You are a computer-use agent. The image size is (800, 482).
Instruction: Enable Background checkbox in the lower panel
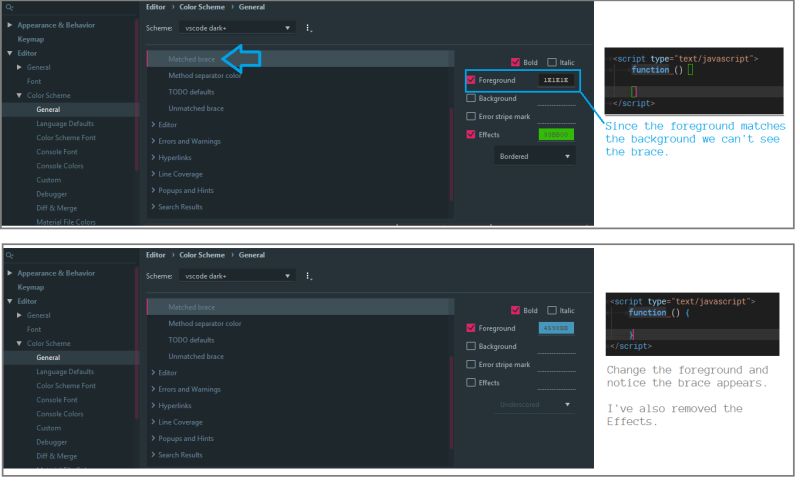pyautogui.click(x=471, y=346)
